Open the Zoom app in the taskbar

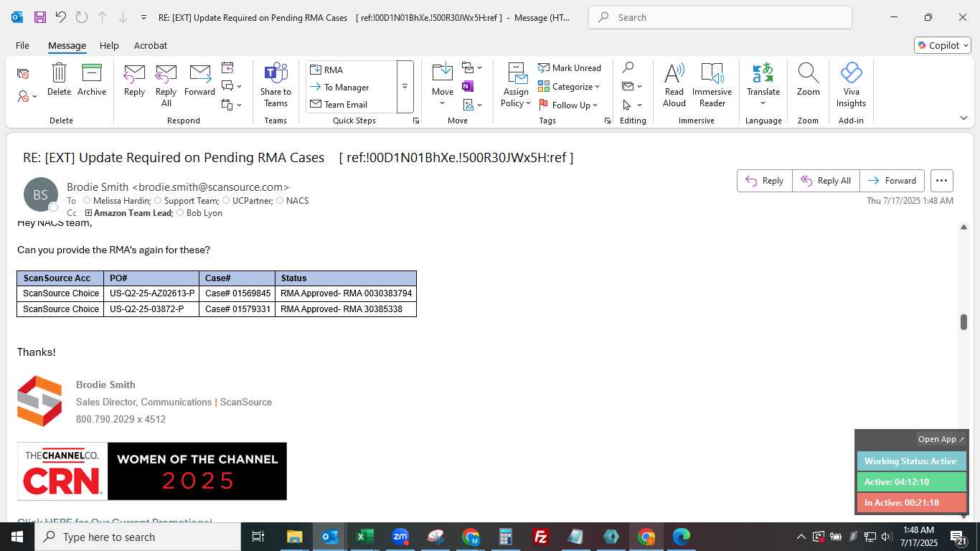point(400,537)
